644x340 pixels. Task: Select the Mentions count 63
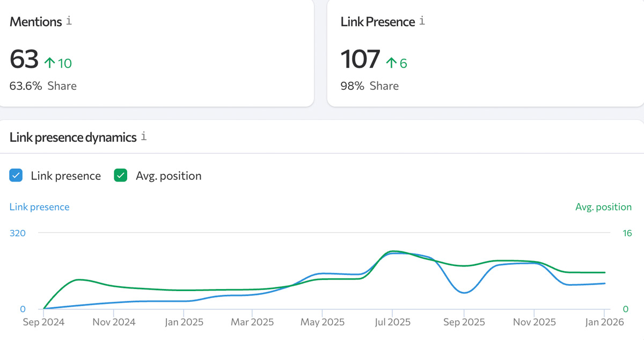click(x=24, y=59)
